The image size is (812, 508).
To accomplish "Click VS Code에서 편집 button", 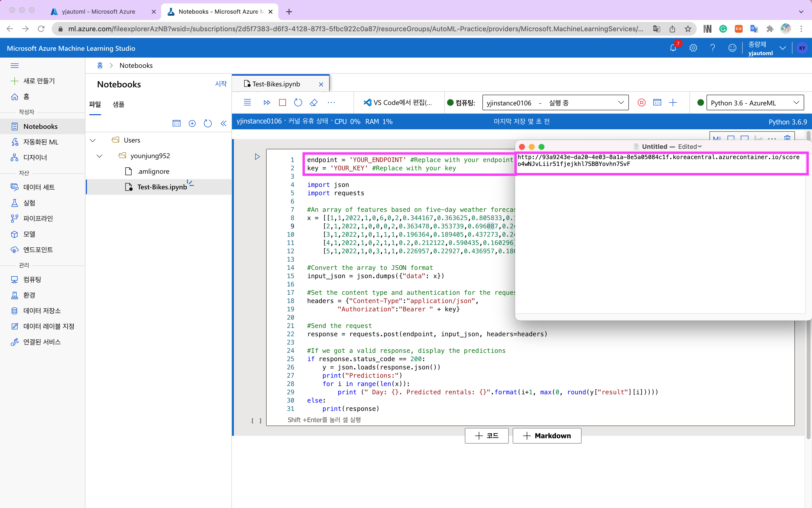I will pyautogui.click(x=398, y=102).
